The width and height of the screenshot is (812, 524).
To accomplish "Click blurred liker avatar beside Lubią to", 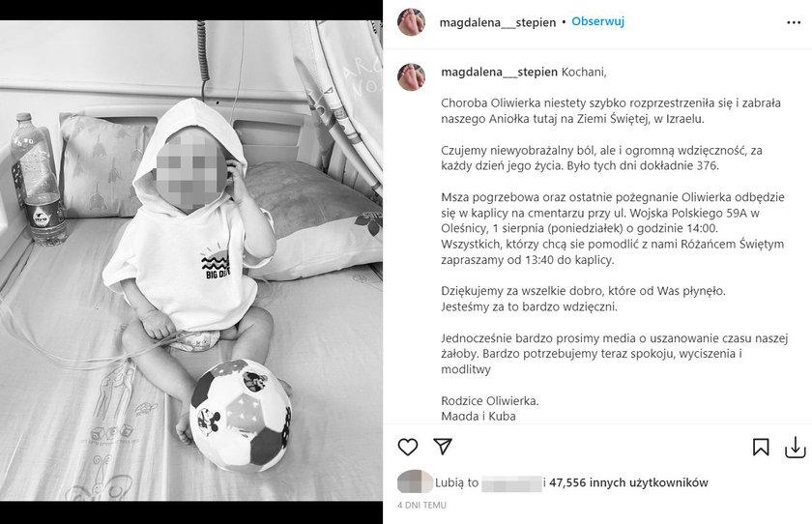I will point(415,482).
